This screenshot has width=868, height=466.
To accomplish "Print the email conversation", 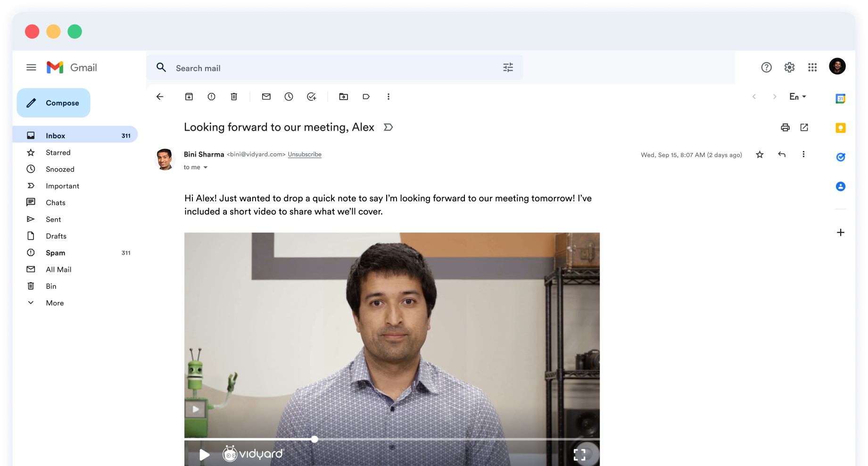I will pos(785,127).
